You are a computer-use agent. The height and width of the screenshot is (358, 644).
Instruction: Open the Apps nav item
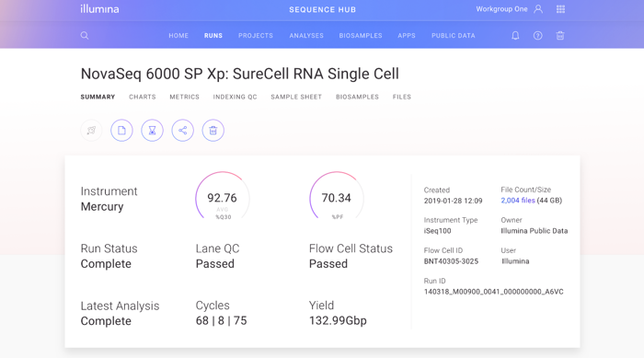[407, 36]
